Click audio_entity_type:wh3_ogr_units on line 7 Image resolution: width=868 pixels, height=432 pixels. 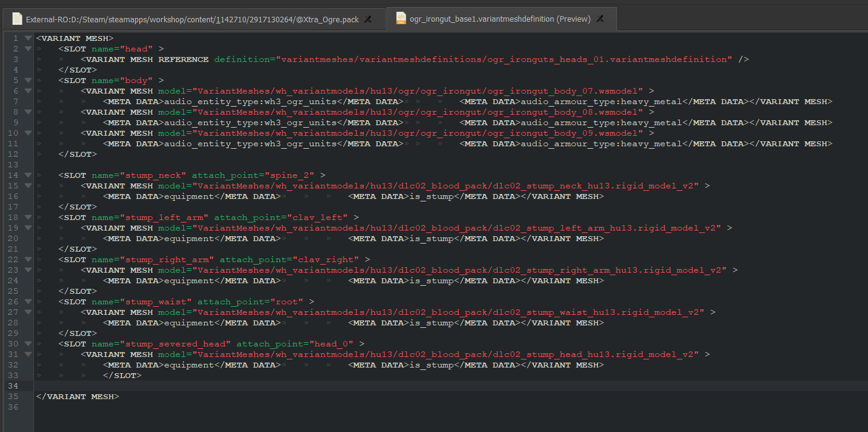tap(250, 102)
